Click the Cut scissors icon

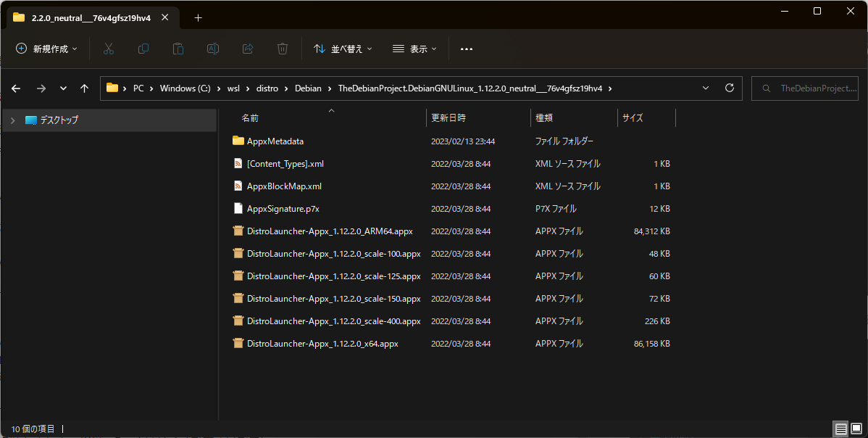coord(109,49)
